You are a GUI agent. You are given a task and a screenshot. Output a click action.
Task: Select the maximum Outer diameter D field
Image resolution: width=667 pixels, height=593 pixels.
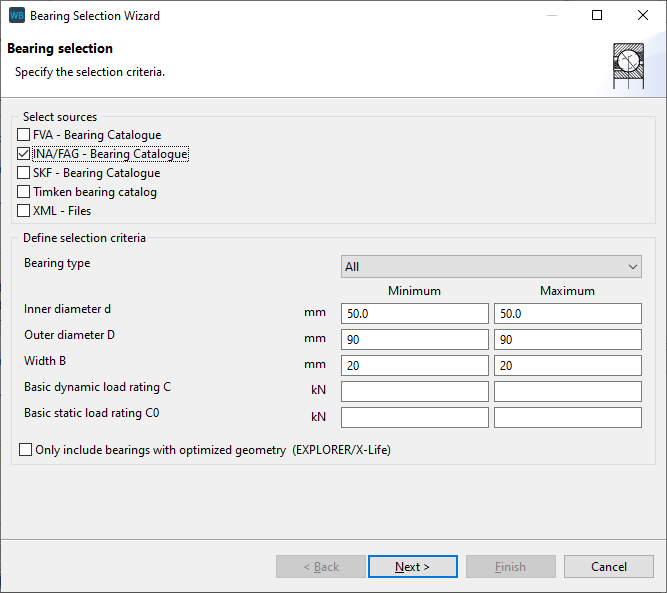(567, 340)
